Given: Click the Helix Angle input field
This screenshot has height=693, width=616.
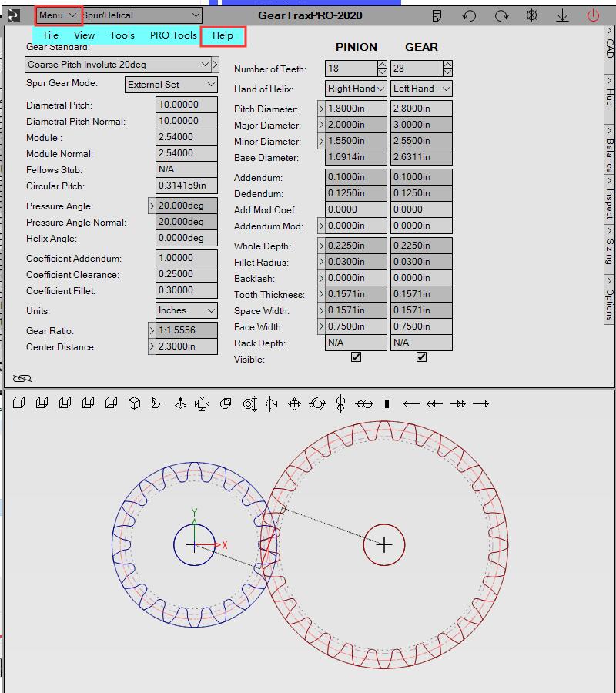Looking at the screenshot, I should (186, 238).
